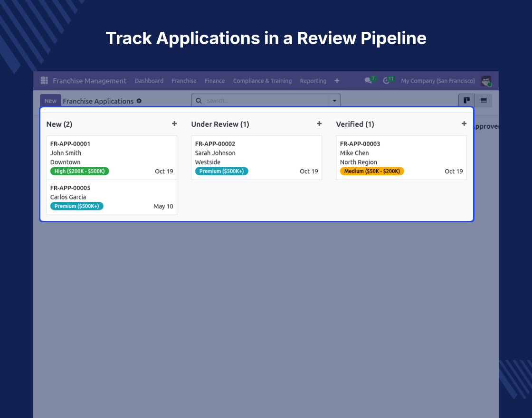Add a card in the New column

[x=174, y=124]
